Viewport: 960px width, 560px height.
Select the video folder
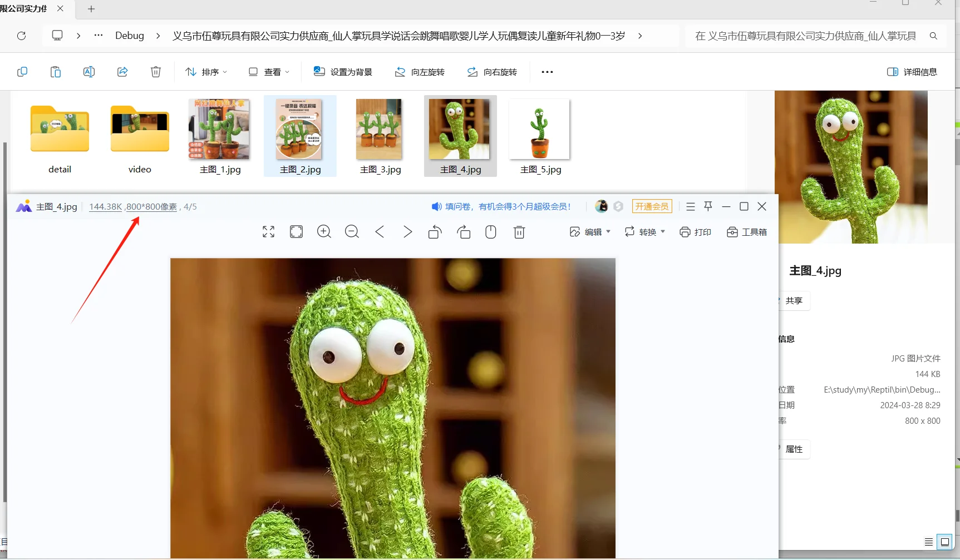140,136
